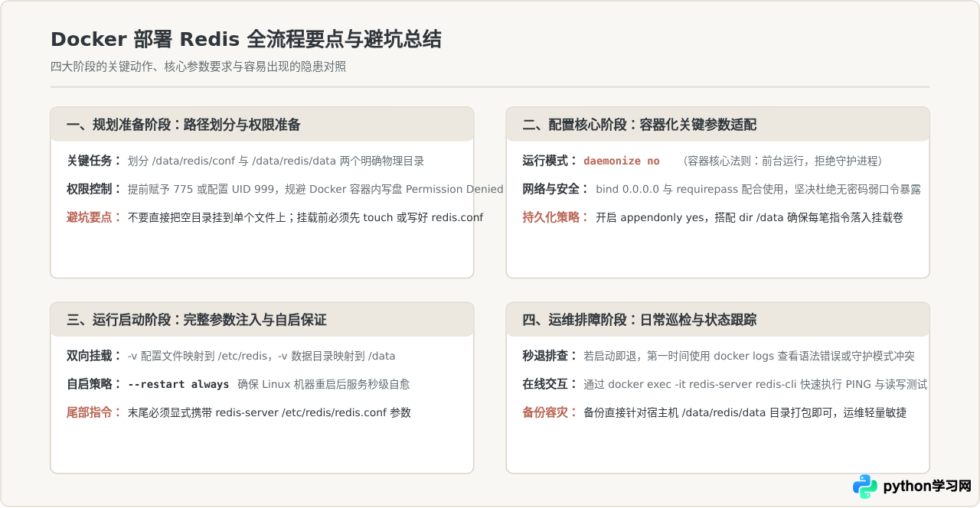This screenshot has height=508, width=980.
Task: Click the red "避坑要点：" label
Action: pos(94,217)
